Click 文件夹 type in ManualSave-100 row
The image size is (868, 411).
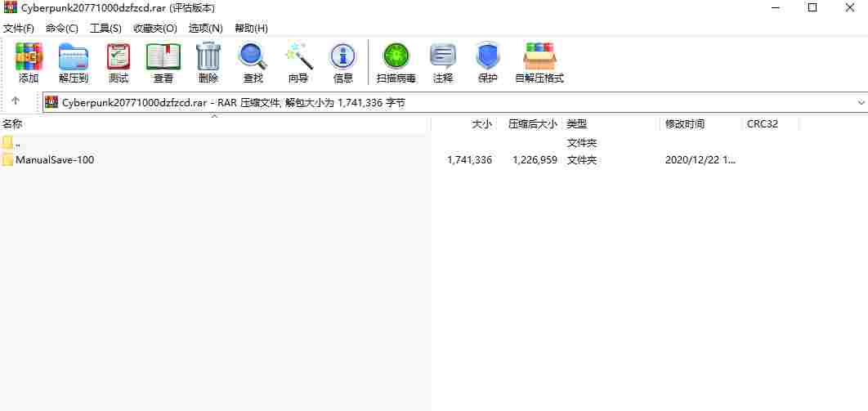582,160
